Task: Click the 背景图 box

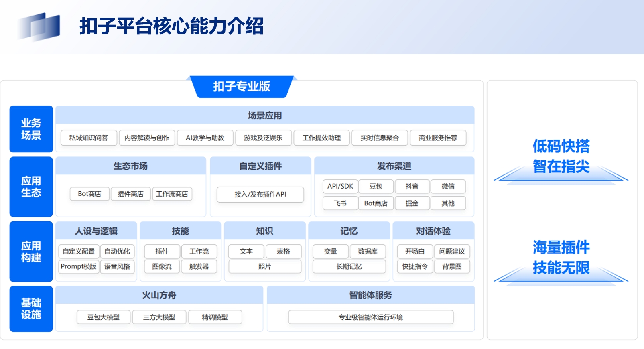Action: pyautogui.click(x=452, y=266)
